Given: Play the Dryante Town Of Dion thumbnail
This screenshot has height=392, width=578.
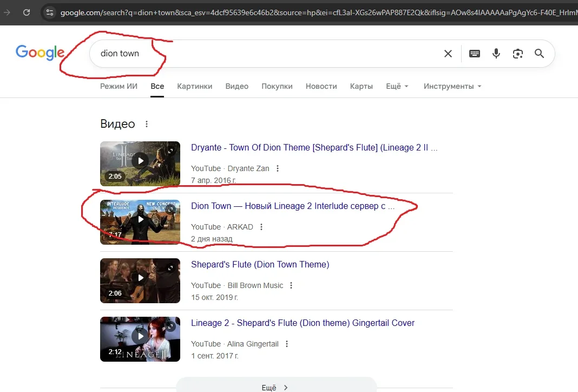Looking at the screenshot, I should (140, 161).
